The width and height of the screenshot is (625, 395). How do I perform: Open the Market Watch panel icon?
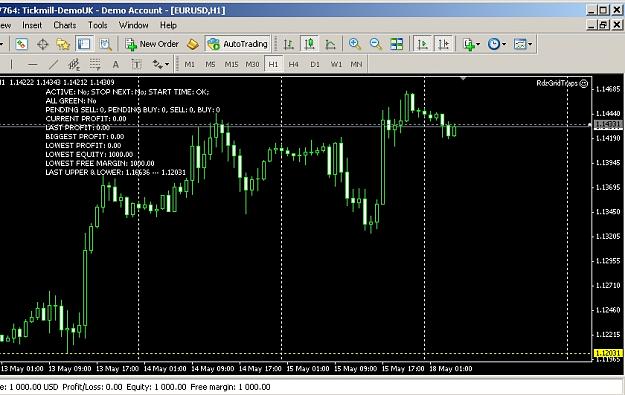pyautogui.click(x=22, y=44)
